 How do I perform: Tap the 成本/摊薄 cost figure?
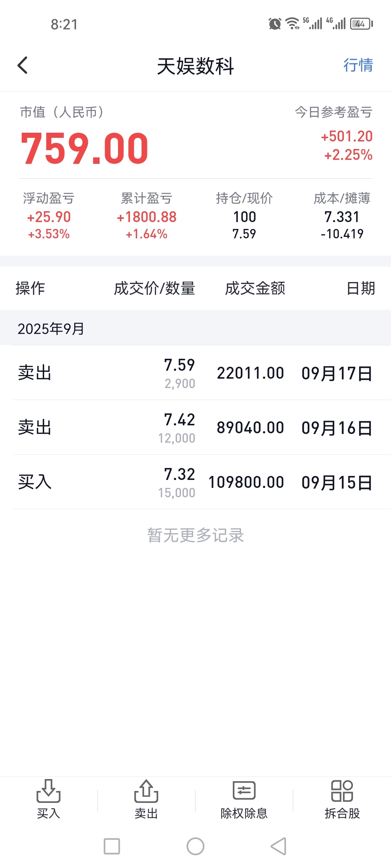(x=342, y=217)
